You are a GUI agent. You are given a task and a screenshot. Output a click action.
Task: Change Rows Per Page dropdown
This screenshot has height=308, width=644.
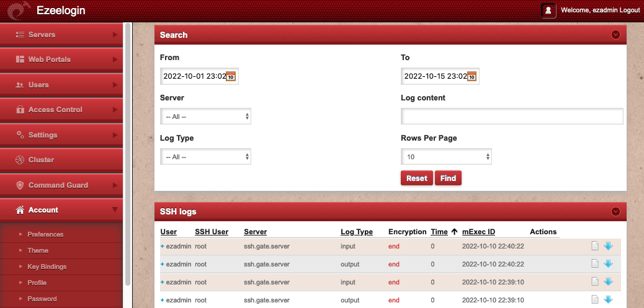point(446,157)
